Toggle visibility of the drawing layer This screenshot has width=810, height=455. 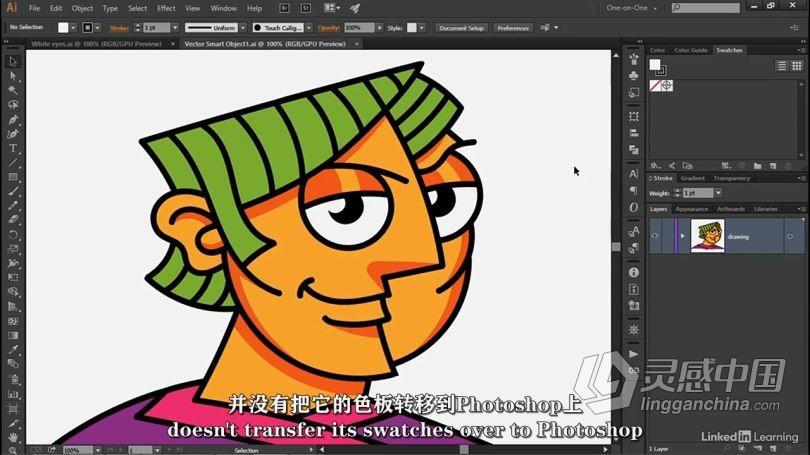[655, 236]
